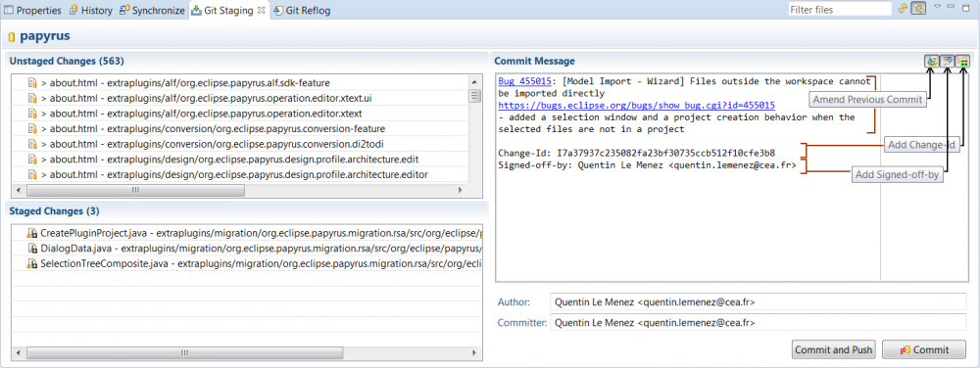
Task: Open the Git Staging view menu arrow
Action: [x=938, y=7]
